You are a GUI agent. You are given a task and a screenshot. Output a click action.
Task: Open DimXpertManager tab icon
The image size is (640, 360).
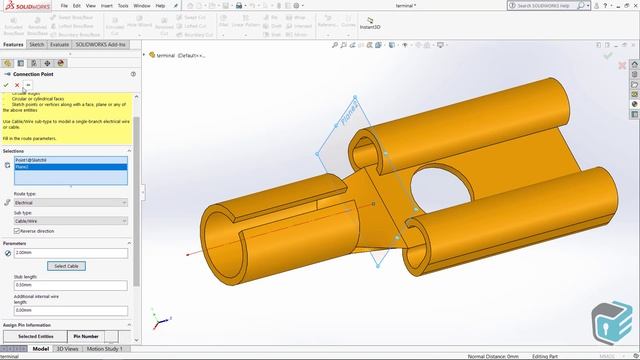[47, 63]
